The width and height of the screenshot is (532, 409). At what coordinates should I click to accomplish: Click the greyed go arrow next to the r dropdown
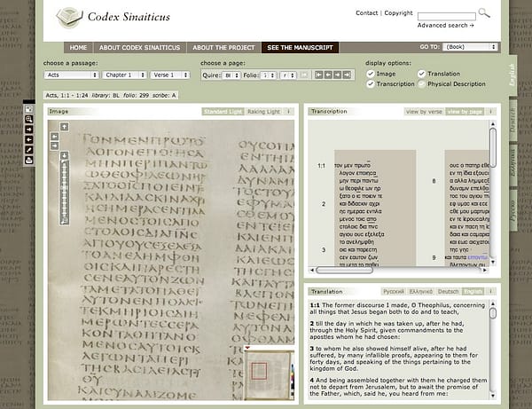point(304,75)
